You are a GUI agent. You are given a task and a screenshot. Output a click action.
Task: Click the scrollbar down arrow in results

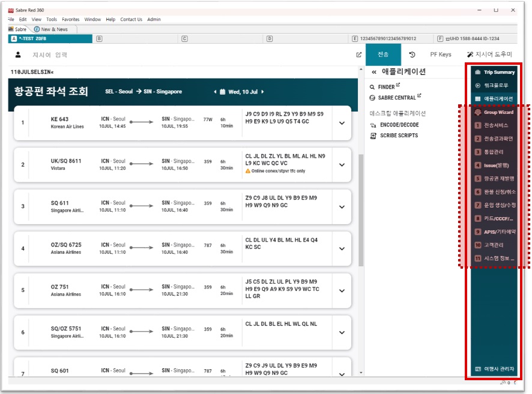pyautogui.click(x=361, y=372)
